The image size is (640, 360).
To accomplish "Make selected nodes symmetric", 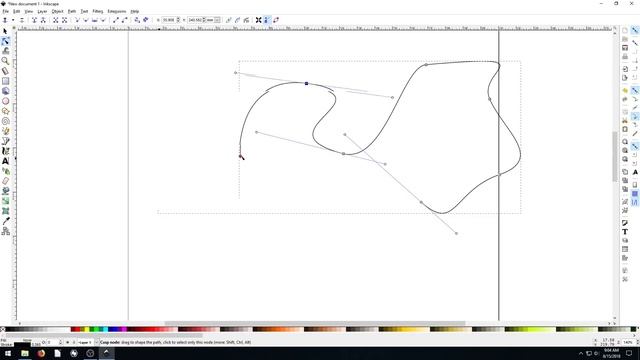I will pos(95,20).
